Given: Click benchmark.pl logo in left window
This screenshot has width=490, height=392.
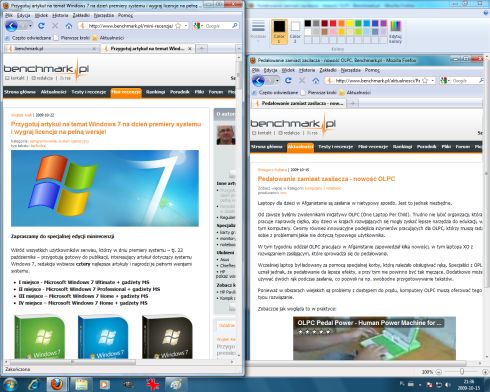Looking at the screenshot, I should 46,69.
